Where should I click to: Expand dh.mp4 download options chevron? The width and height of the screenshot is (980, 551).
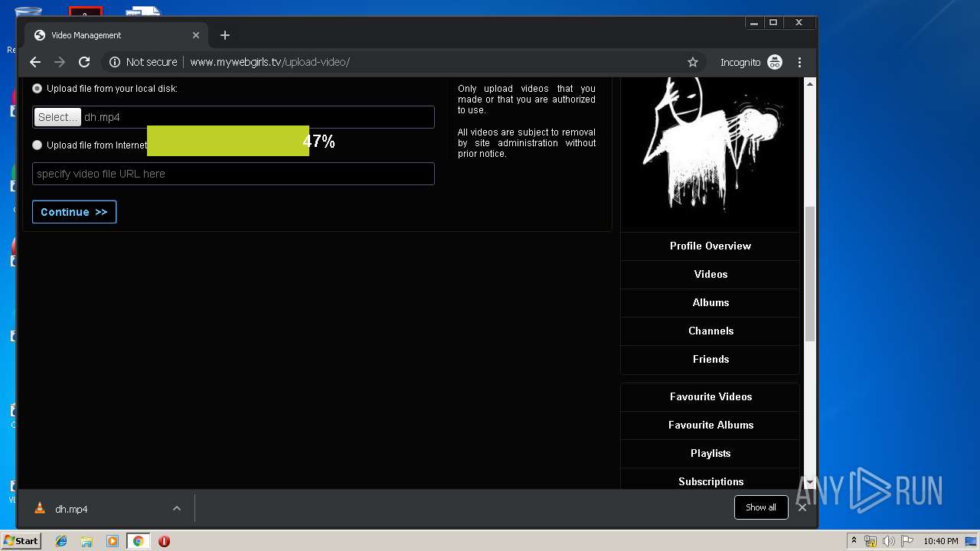[177, 508]
